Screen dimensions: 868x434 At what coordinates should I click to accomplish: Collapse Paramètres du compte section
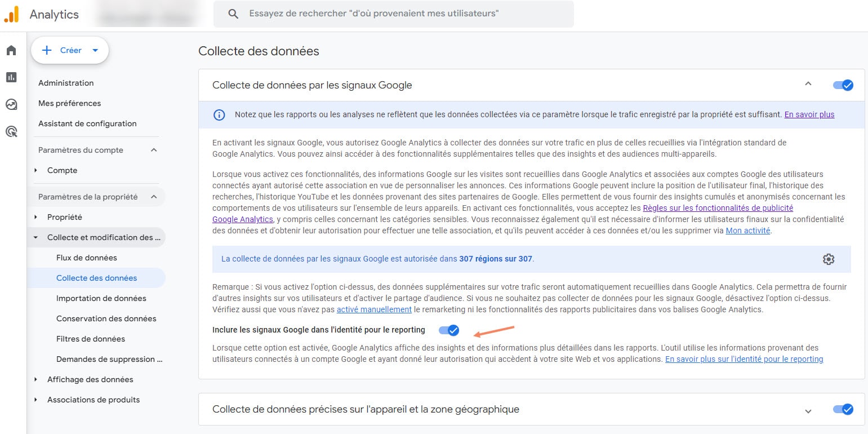tap(154, 150)
